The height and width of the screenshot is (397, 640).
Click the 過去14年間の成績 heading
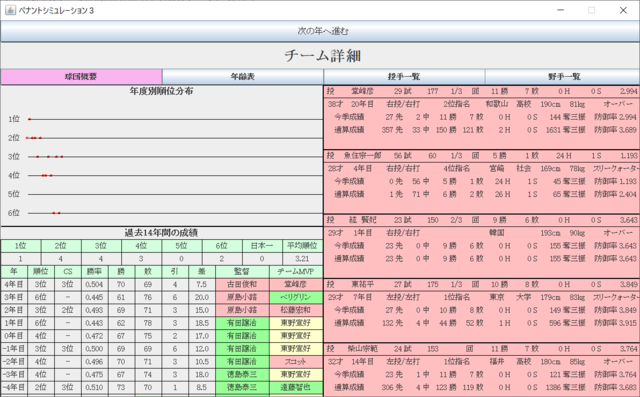click(162, 233)
